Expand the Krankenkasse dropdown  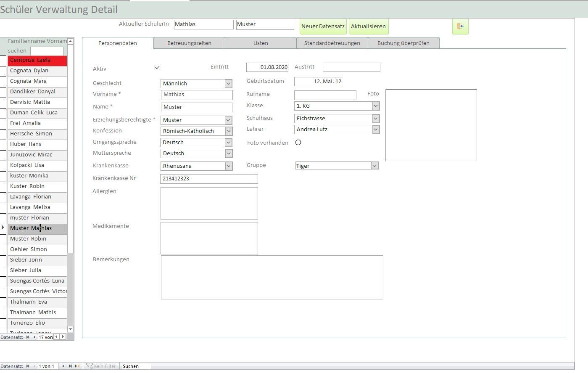coord(228,166)
